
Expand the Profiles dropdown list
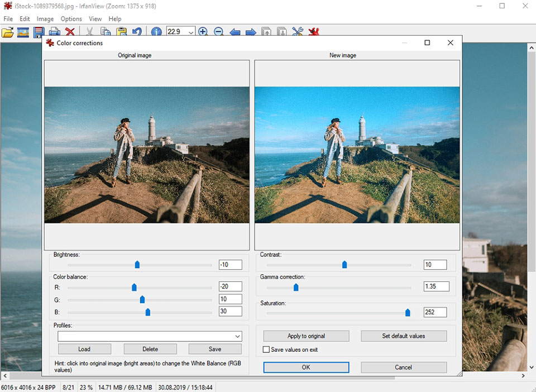point(237,336)
